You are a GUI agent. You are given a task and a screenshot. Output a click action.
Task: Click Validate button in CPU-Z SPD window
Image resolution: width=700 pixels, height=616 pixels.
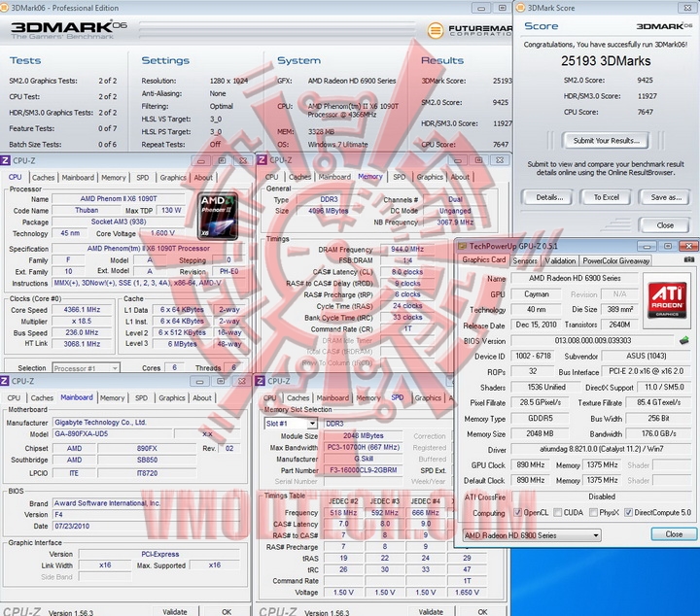coord(431,611)
